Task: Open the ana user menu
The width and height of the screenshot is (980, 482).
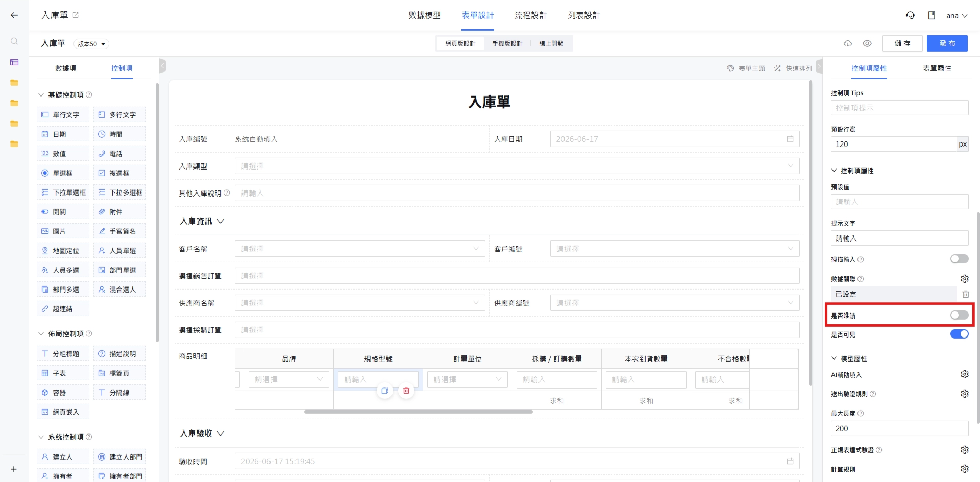Action: pos(957,16)
